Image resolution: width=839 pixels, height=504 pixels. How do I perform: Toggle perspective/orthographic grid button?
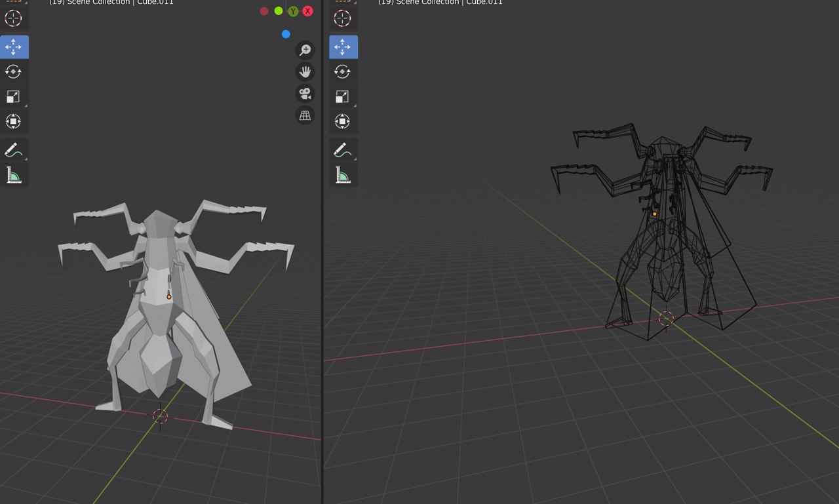tap(305, 115)
